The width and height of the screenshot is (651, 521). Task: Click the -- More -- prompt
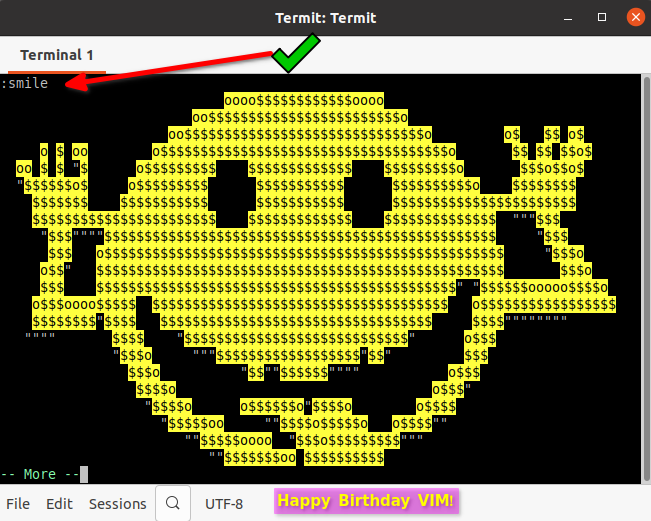click(x=40, y=474)
